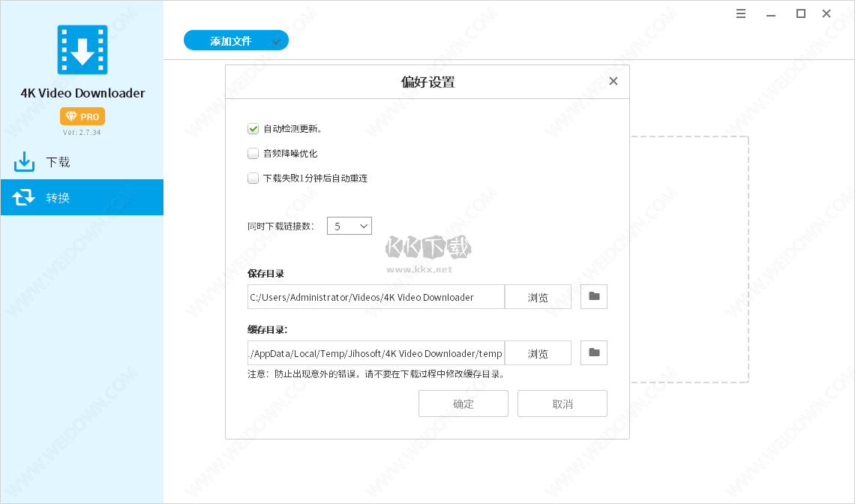Screen dimensions: 855x504
Task: Browse for a new save directory
Action: 538,296
